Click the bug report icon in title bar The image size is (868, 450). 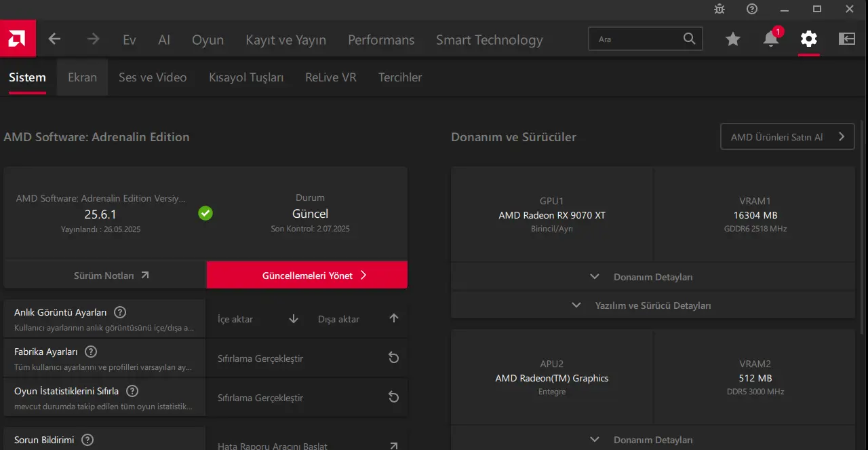[719, 9]
